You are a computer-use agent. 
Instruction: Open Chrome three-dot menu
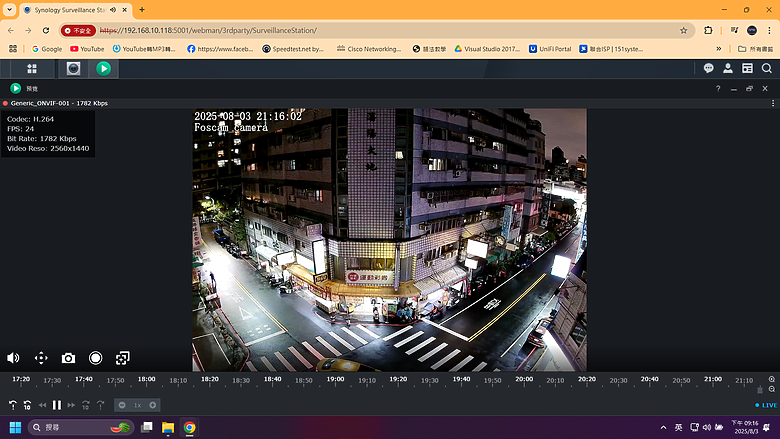[769, 30]
